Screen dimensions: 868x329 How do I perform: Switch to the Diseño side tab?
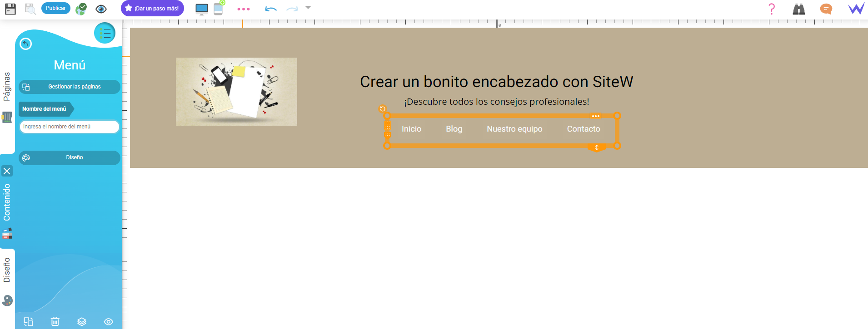coord(7,270)
